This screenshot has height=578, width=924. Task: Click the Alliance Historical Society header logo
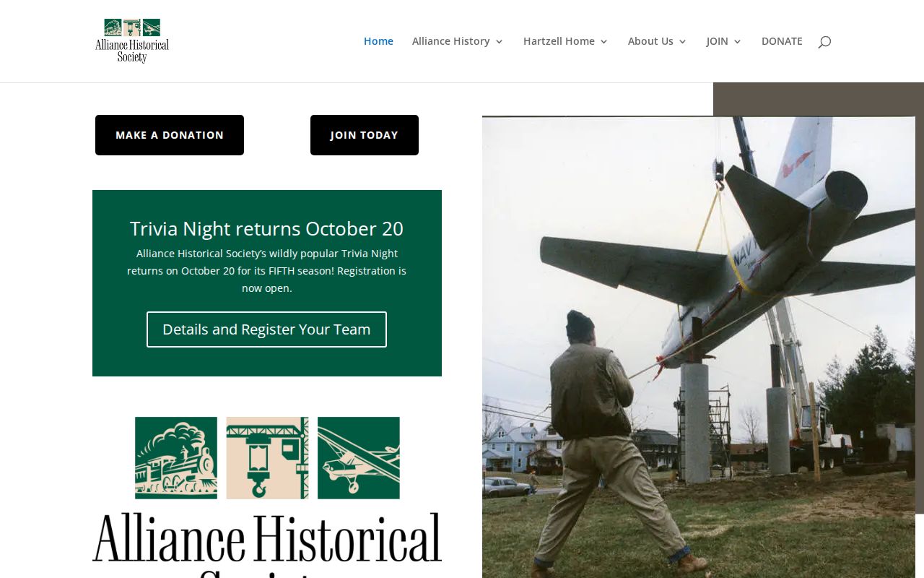click(132, 41)
